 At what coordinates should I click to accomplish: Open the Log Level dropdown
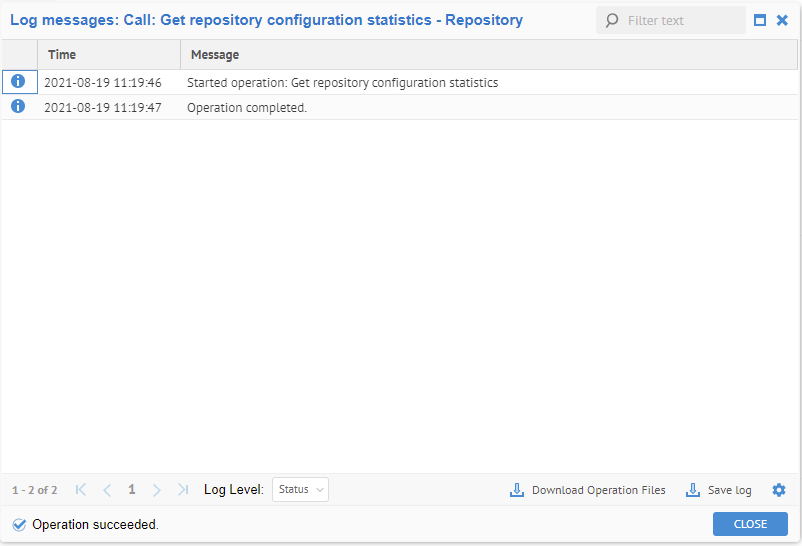300,490
